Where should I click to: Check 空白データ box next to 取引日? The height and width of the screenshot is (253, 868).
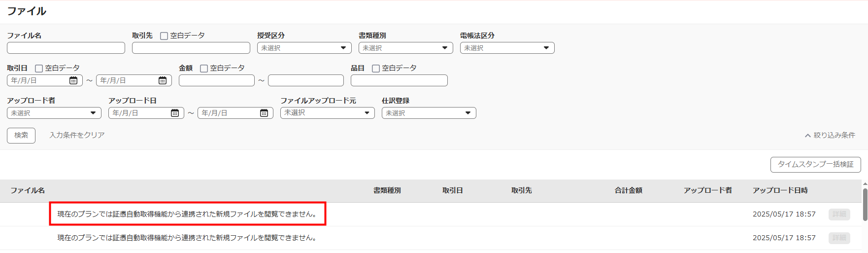(x=39, y=69)
